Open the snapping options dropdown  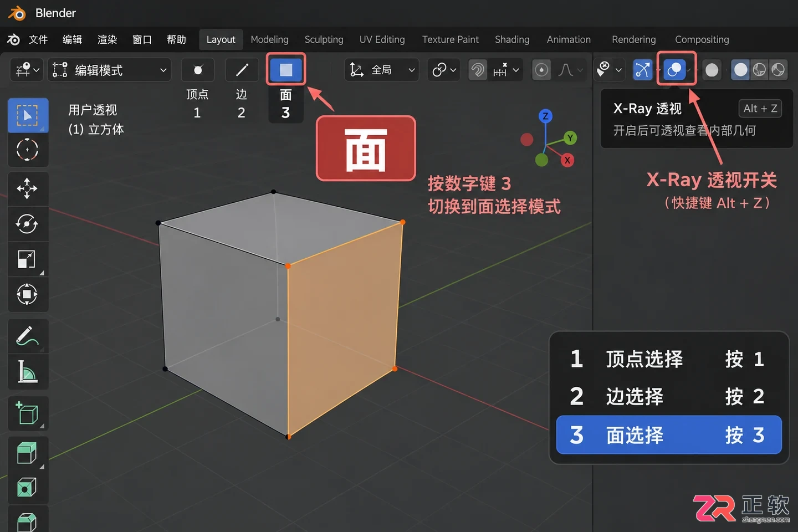point(506,70)
